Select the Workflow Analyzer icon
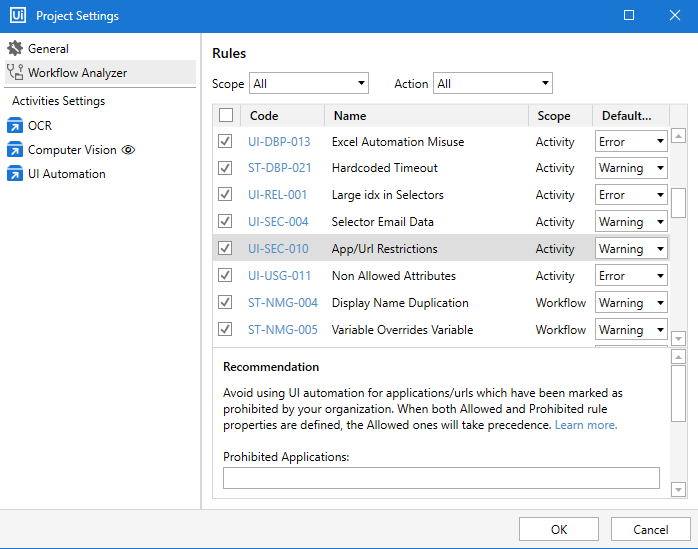The height and width of the screenshot is (549, 698). 15,72
